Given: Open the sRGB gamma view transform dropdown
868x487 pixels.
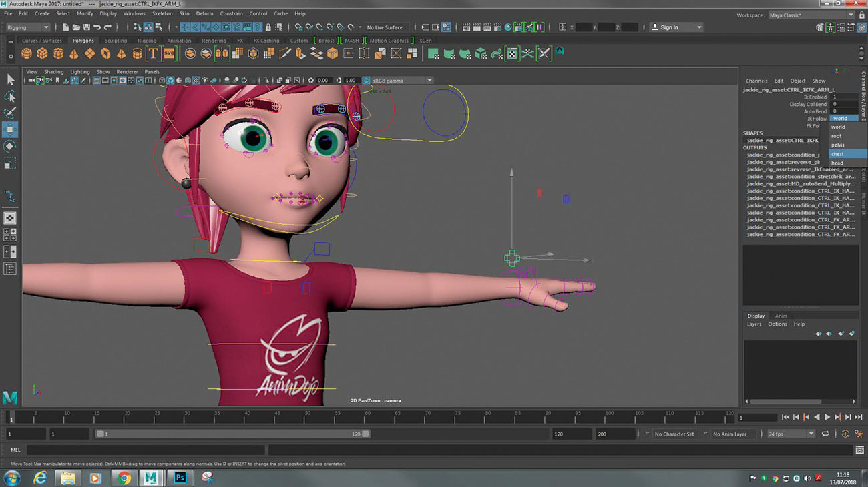Looking at the screenshot, I should (402, 81).
